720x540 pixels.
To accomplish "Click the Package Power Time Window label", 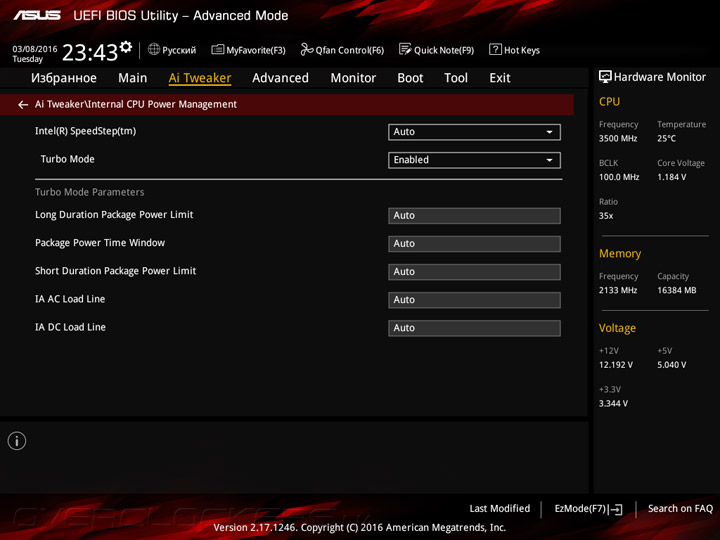I will [x=100, y=243].
